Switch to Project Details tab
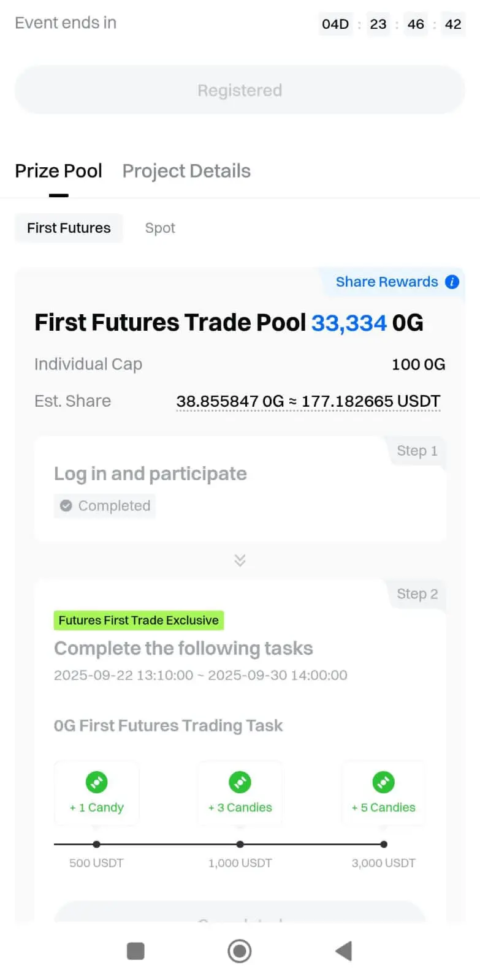The height and width of the screenshot is (980, 480). 186,171
